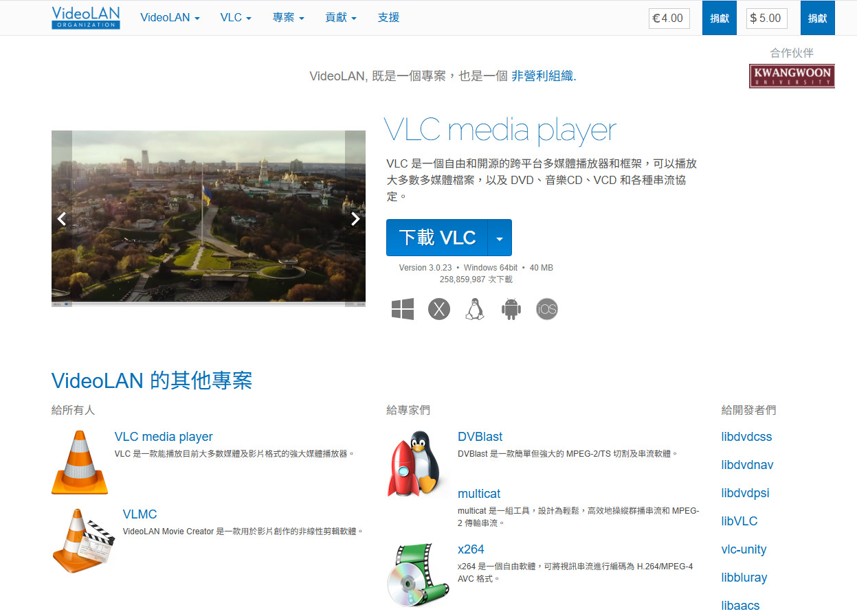Click the Kwangwoon University partner logo

point(792,76)
